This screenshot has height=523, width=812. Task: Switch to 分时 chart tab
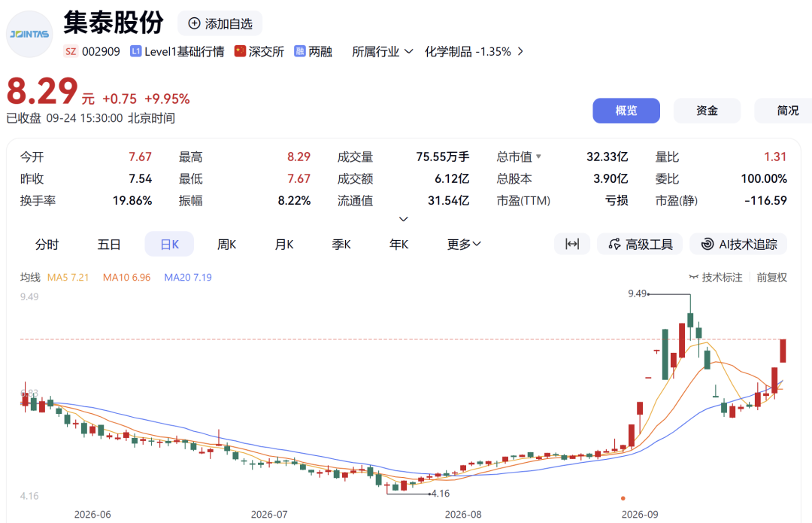point(47,244)
